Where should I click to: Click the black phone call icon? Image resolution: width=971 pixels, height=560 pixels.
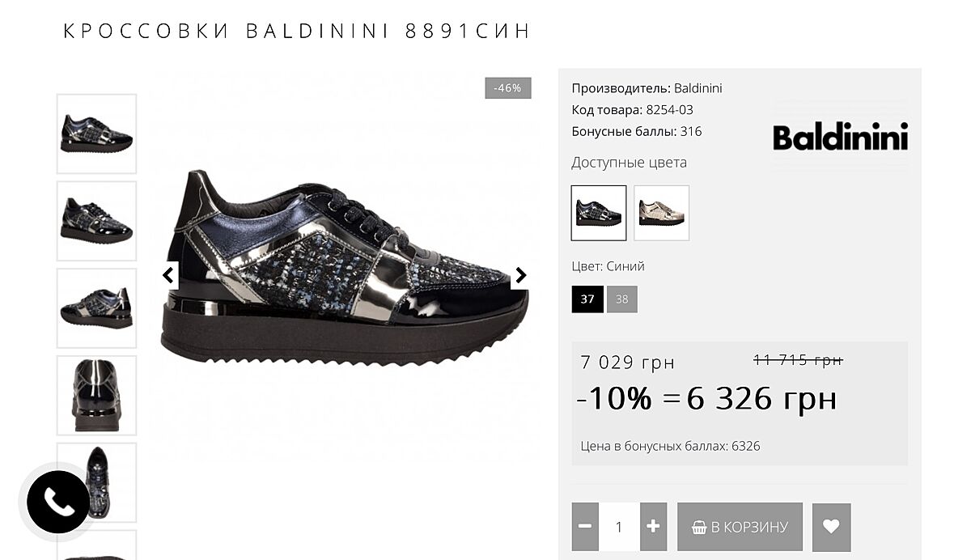pos(57,503)
